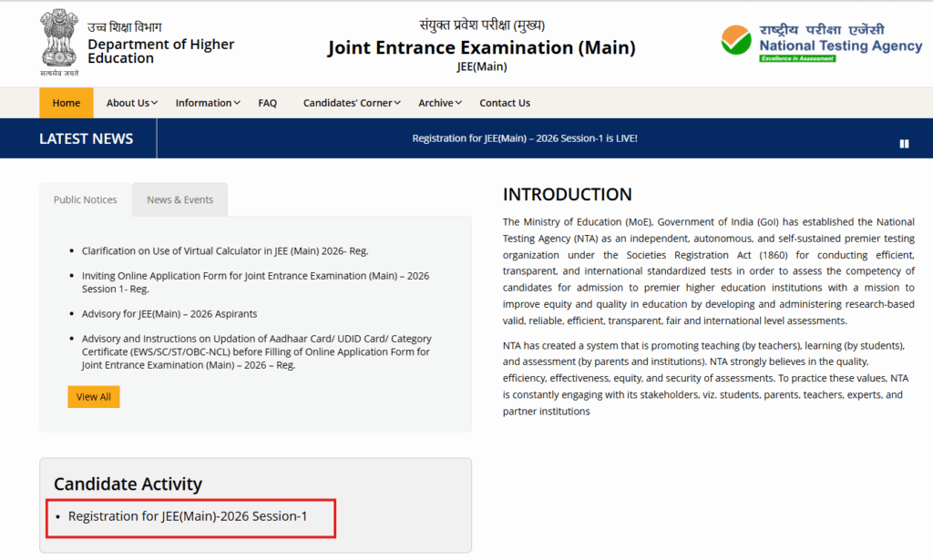Expand the Candidates' Corner dropdown
This screenshot has width=933, height=560.
point(352,103)
